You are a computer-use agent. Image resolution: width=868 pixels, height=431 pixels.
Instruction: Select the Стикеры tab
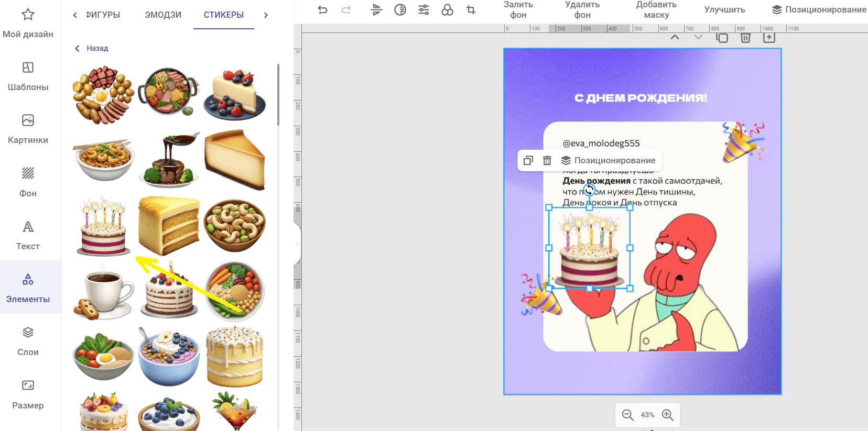click(x=224, y=15)
